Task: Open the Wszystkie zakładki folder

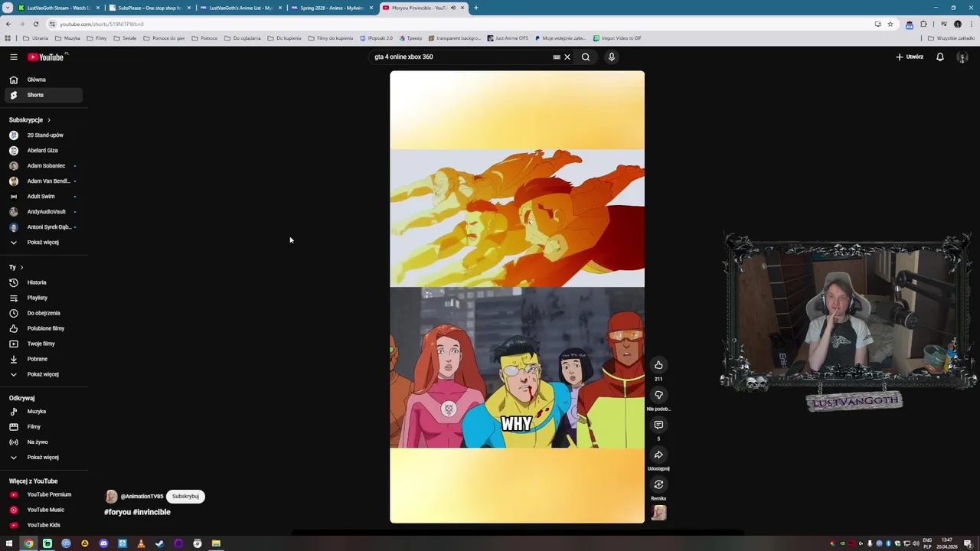Action: 952,38
